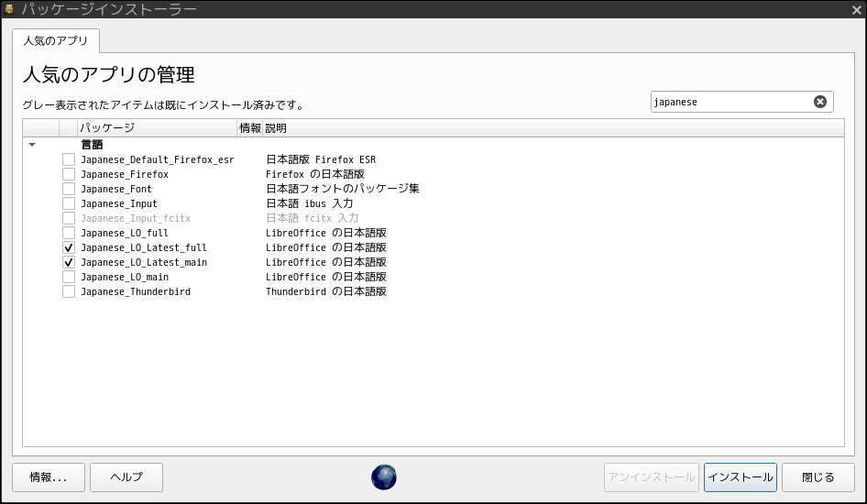
Task: Toggle the Japanese_Input_fcitx checkbox
Action: coord(69,218)
